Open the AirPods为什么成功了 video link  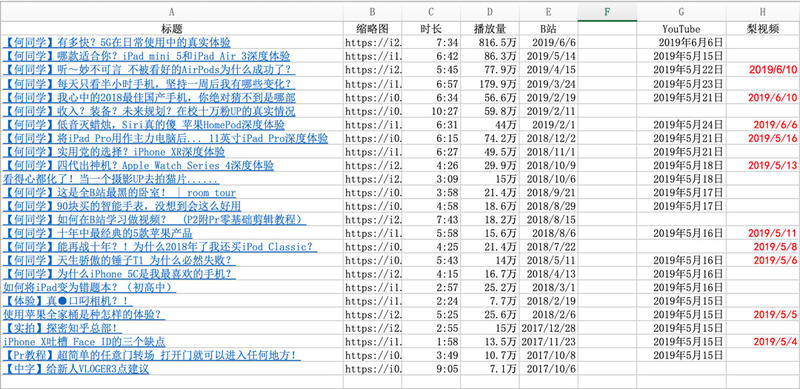[149, 70]
